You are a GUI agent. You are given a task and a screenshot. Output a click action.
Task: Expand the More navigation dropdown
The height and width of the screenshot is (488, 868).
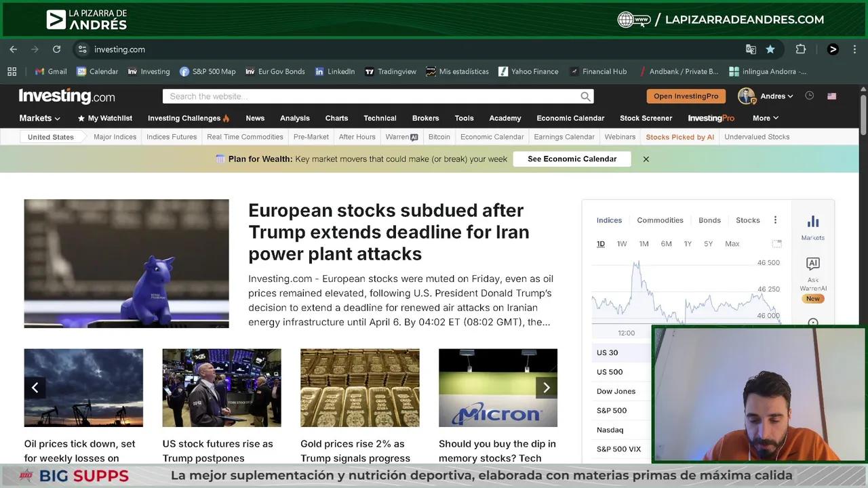tap(765, 118)
